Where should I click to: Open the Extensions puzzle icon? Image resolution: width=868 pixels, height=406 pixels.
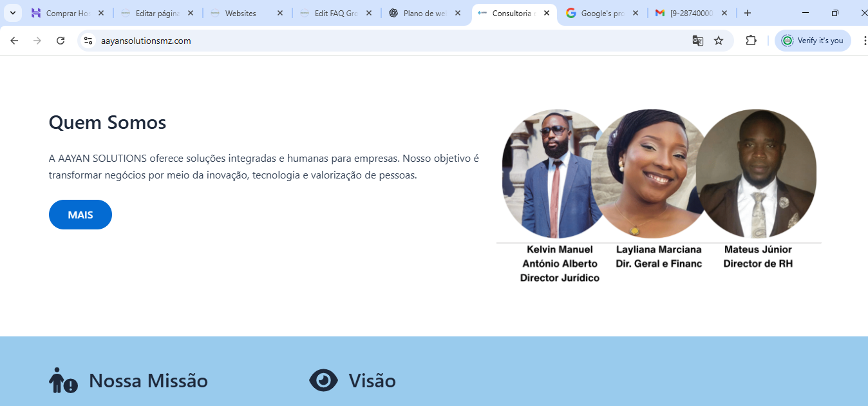(751, 41)
